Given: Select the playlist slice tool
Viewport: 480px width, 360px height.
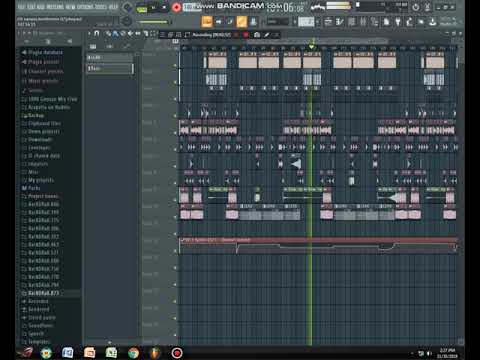Looking at the screenshot, I should (145, 33).
